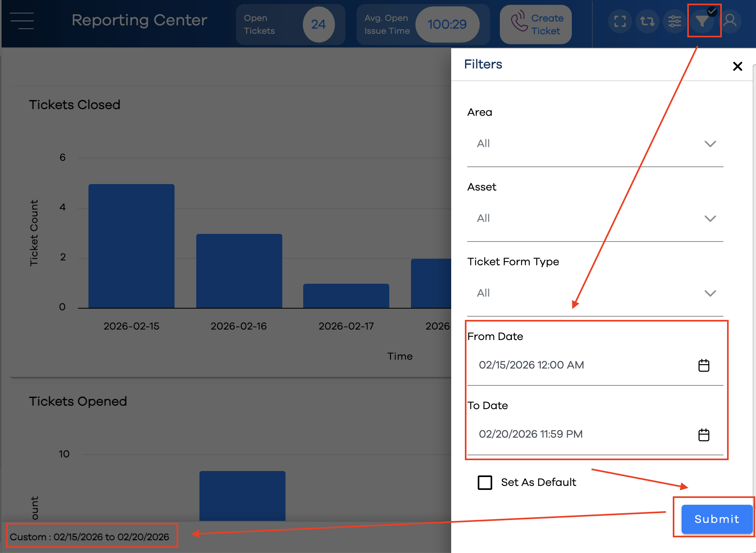756x553 pixels.
Task: Expand the Area dropdown
Action: click(x=595, y=144)
